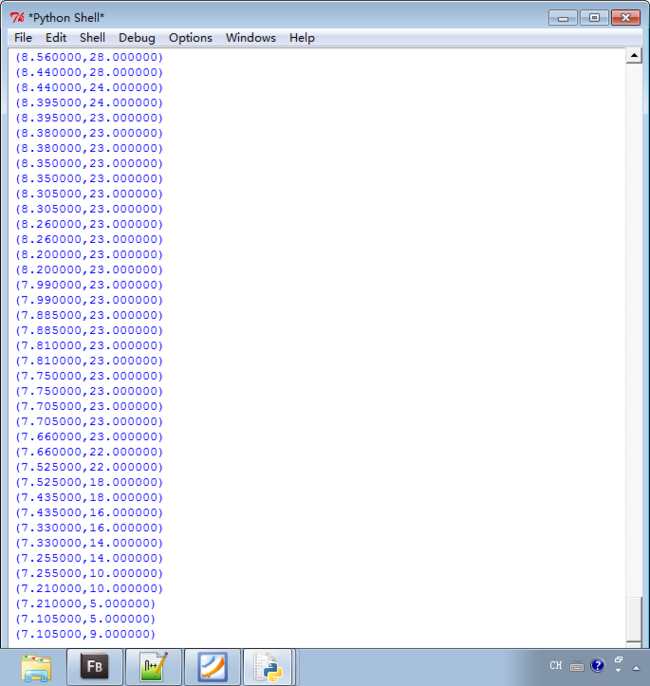Click the keyboard icon in the tray
The height and width of the screenshot is (686, 650).
tap(577, 666)
